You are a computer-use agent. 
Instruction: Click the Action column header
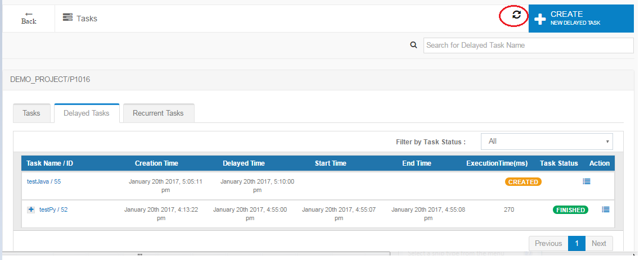600,163
